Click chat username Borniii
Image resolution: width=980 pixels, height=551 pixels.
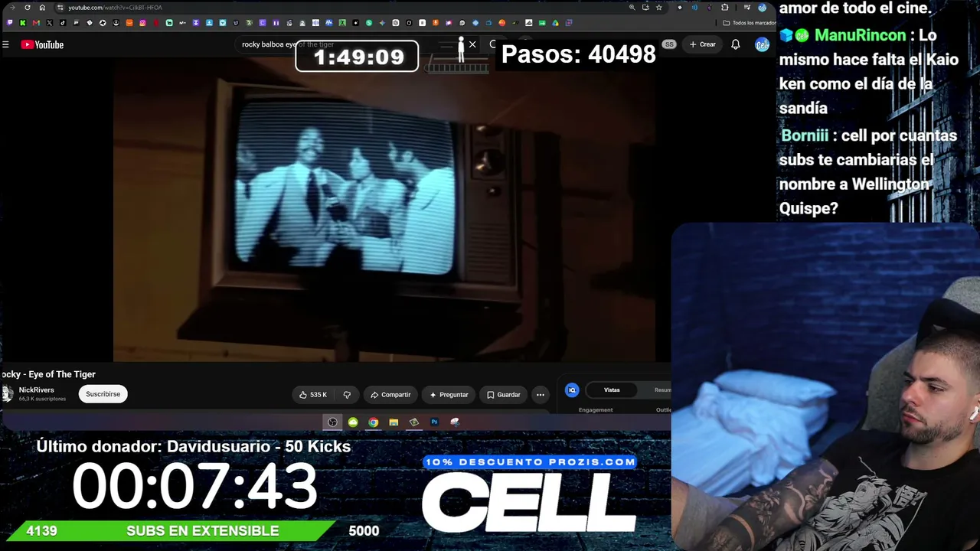(x=805, y=135)
